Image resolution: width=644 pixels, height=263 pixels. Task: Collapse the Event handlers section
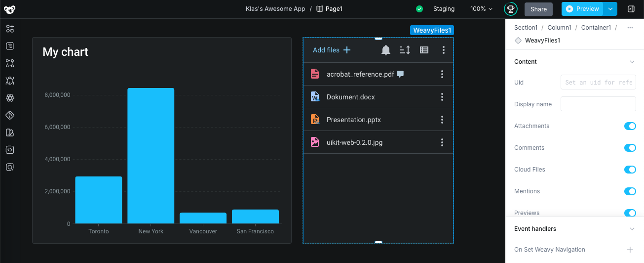632,229
